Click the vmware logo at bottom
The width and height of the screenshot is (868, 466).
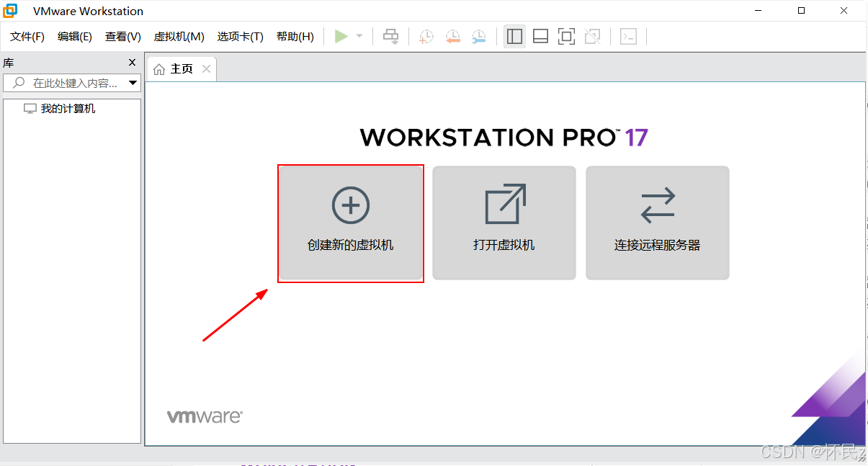click(205, 417)
